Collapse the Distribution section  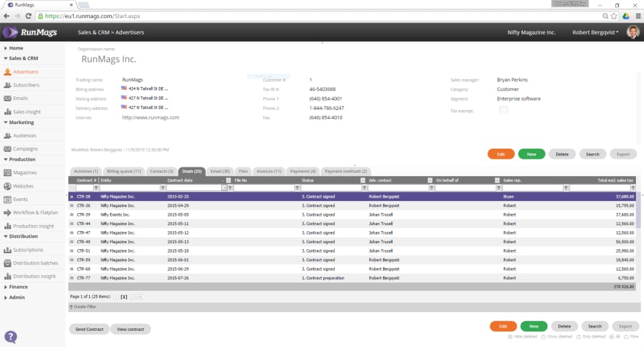(6, 236)
